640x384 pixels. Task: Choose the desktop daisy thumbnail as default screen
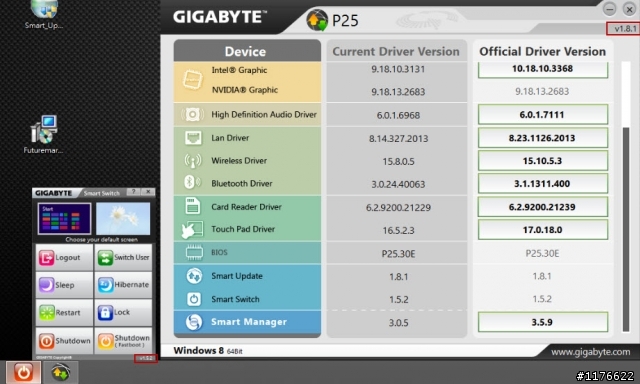click(x=123, y=218)
